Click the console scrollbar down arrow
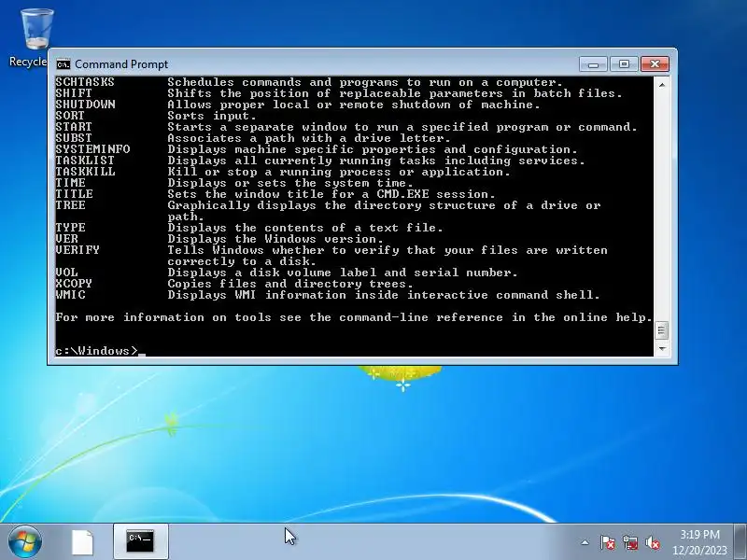The image size is (747, 560). pyautogui.click(x=661, y=348)
